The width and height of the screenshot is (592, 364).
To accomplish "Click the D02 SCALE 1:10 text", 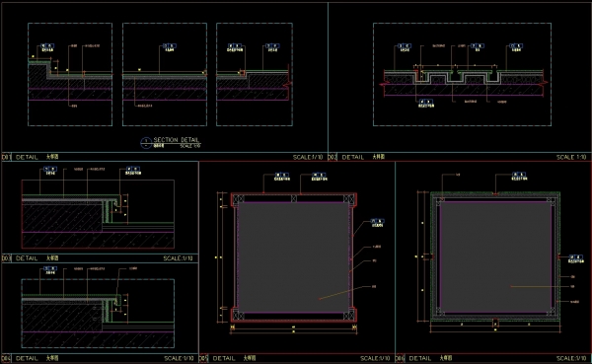I will click(x=571, y=157).
